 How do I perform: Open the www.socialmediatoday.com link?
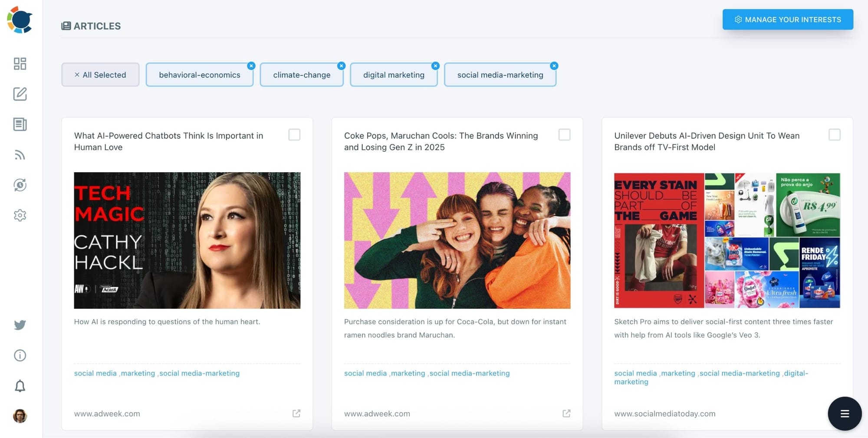(664, 413)
